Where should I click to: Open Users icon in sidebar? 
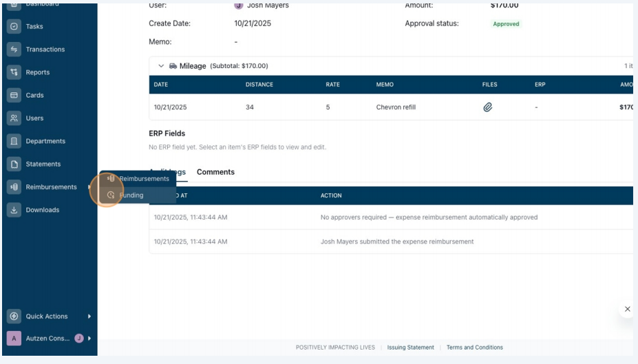coord(14,118)
